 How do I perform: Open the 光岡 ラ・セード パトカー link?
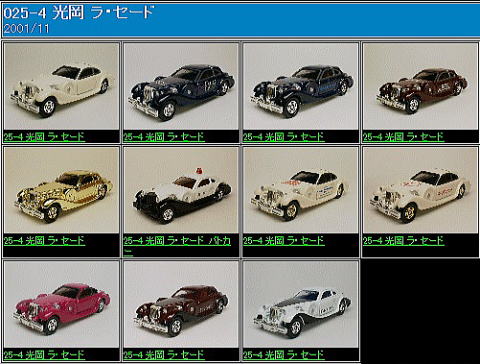(177, 245)
